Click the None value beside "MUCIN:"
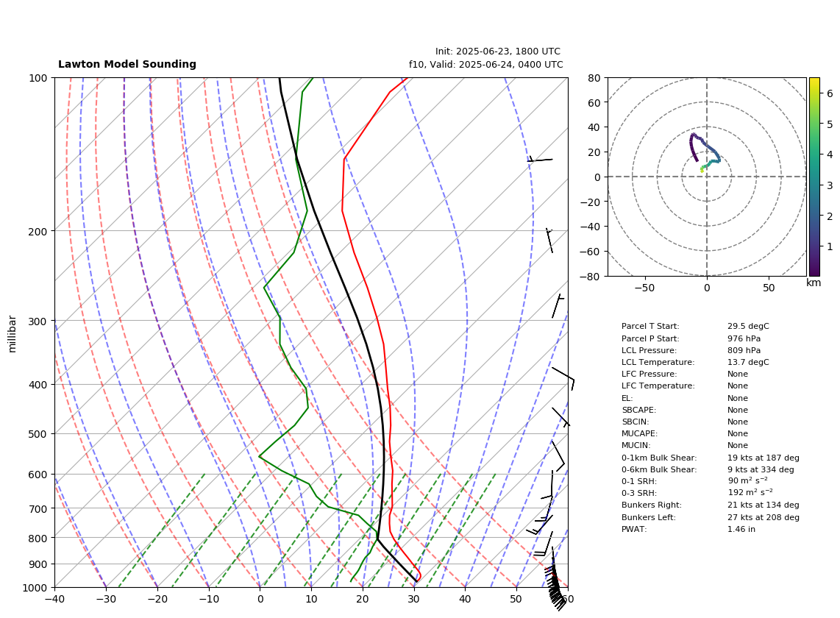 coord(738,445)
